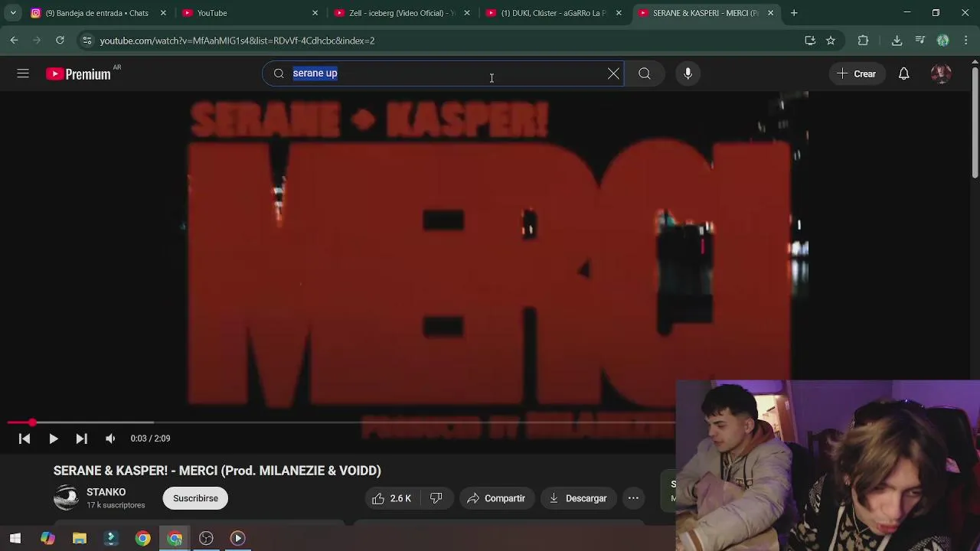Seek on the red video progress bar
This screenshot has height=551, width=980.
pyautogui.click(x=341, y=422)
